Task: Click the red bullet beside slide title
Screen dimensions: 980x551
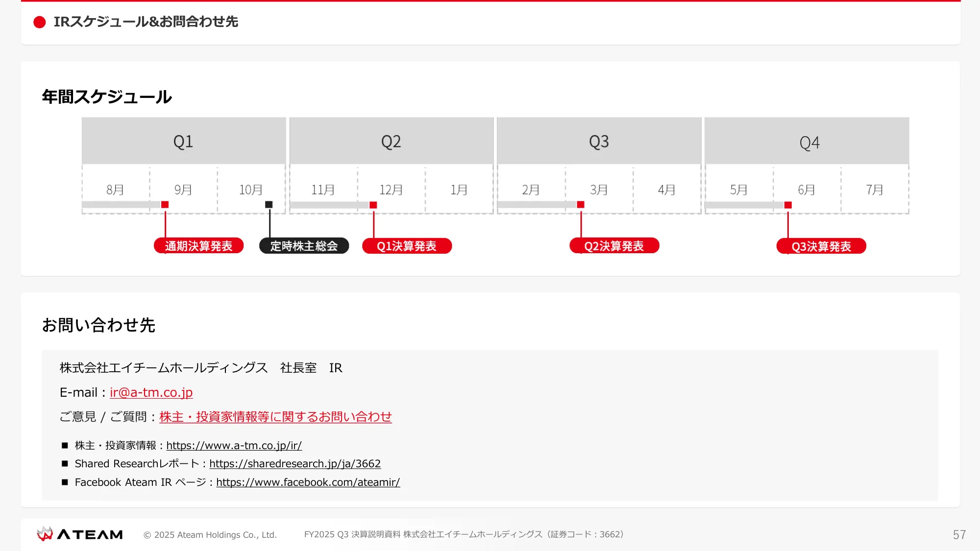Action: [x=40, y=22]
